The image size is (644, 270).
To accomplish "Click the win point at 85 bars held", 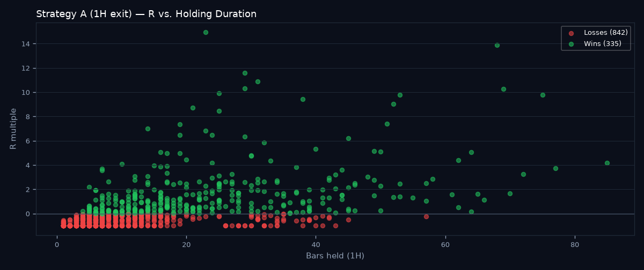I will pos(607,163).
